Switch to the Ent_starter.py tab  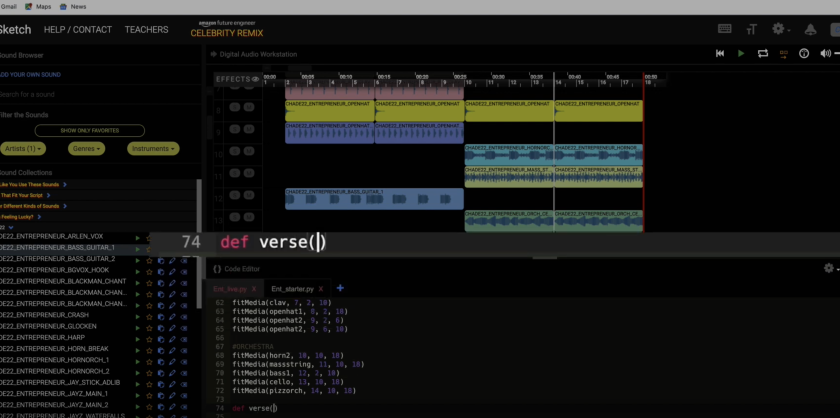click(292, 288)
